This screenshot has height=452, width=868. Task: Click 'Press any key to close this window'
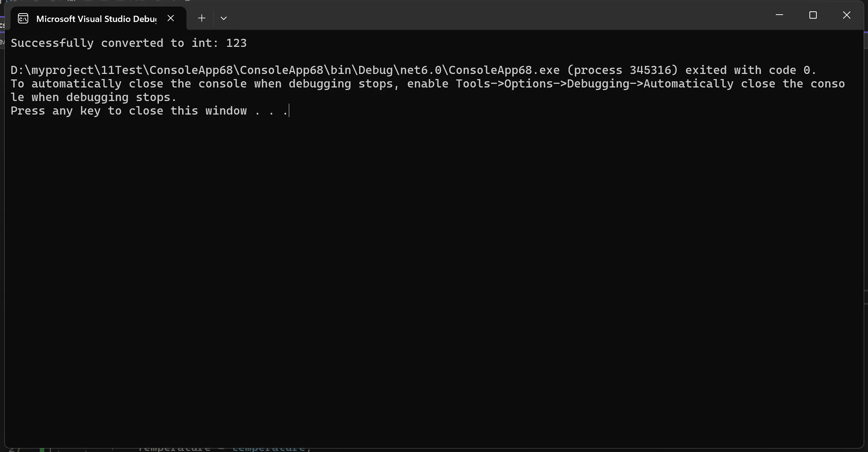(128, 111)
